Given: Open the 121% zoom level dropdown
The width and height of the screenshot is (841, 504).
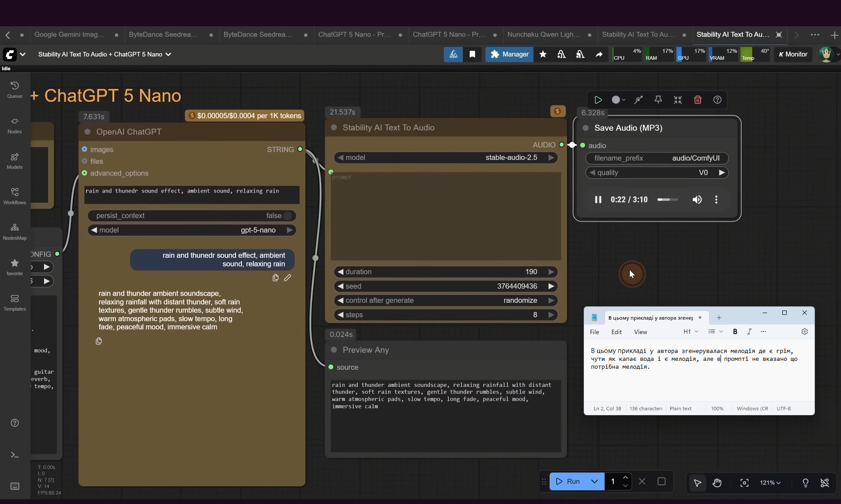Looking at the screenshot, I should tap(770, 483).
